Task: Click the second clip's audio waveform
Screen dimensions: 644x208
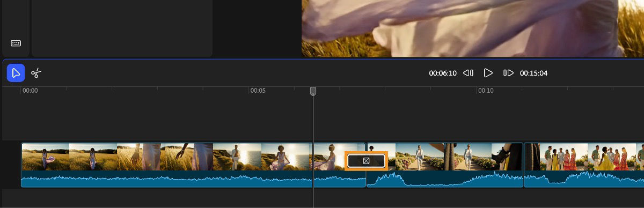Action: click(444, 179)
